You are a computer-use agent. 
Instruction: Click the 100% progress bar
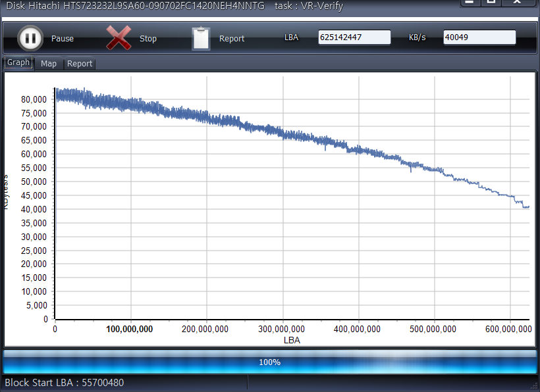point(270,362)
